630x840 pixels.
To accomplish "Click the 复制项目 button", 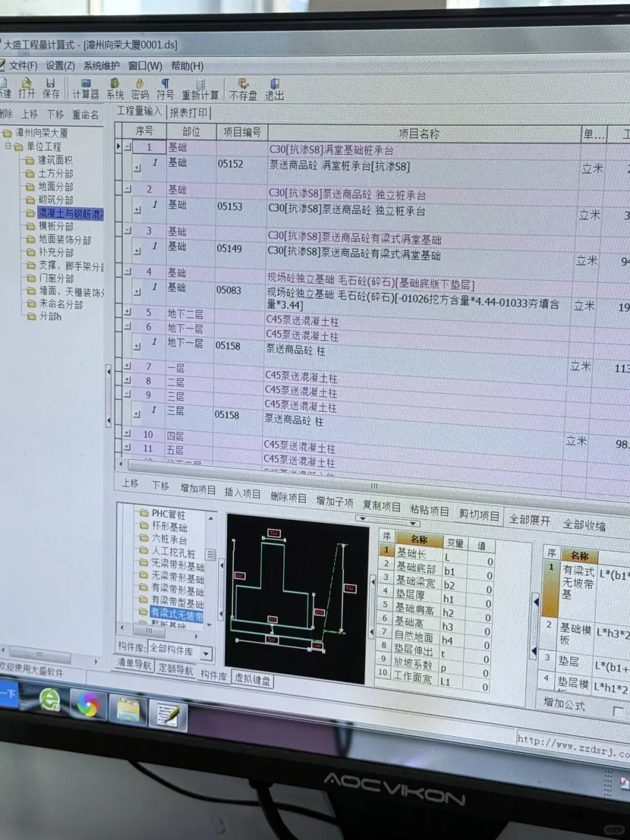I will pyautogui.click(x=381, y=505).
